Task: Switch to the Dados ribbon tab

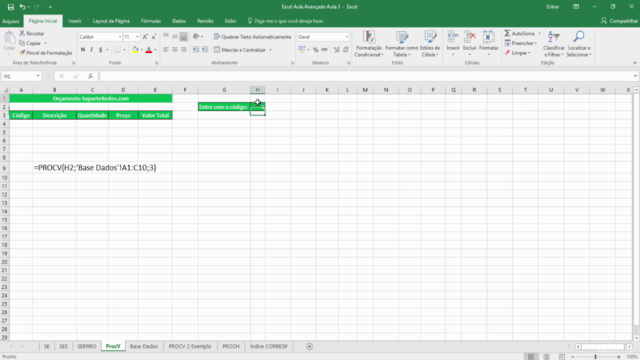Action: coord(179,21)
